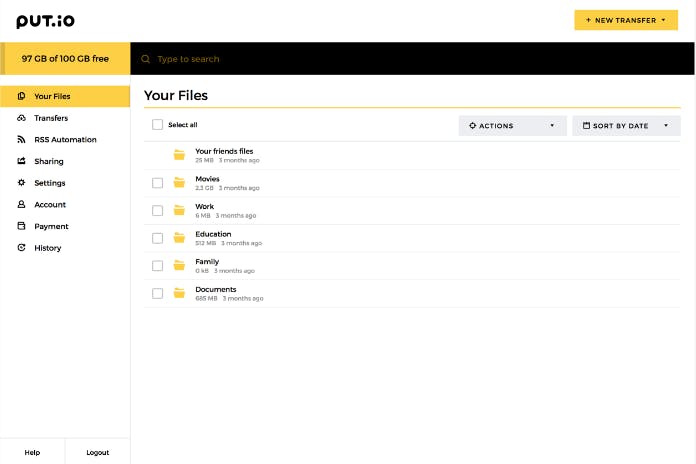Click the Your friends files folder icon
696x464 pixels.
pos(179,155)
